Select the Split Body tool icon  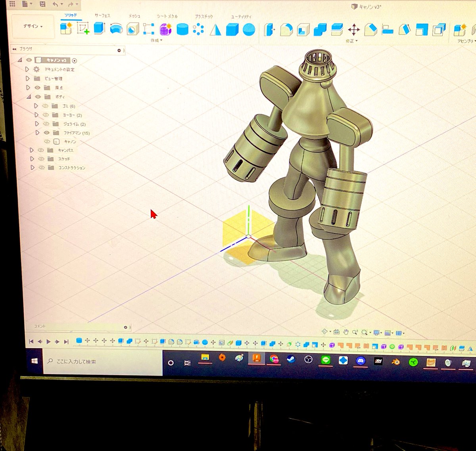pos(337,30)
